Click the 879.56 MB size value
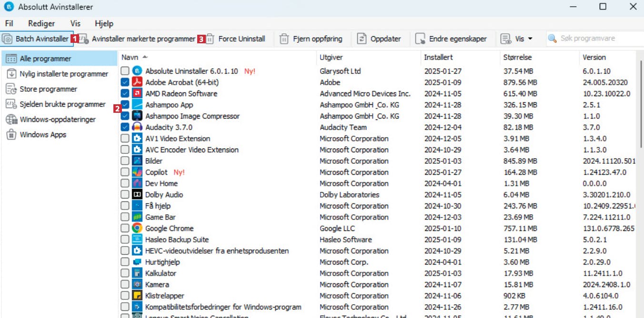644x318 pixels. click(x=520, y=82)
